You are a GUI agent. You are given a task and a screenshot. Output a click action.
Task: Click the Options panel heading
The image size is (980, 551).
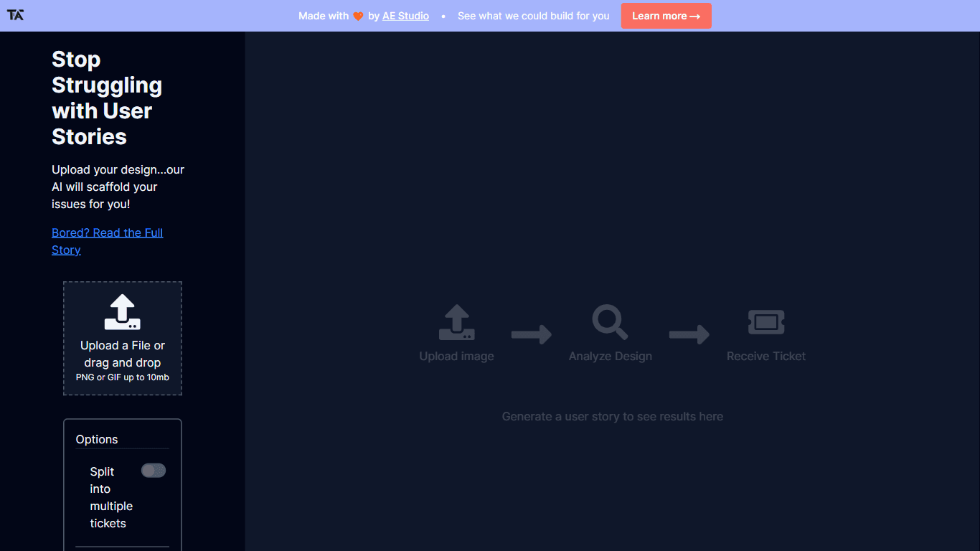click(97, 439)
